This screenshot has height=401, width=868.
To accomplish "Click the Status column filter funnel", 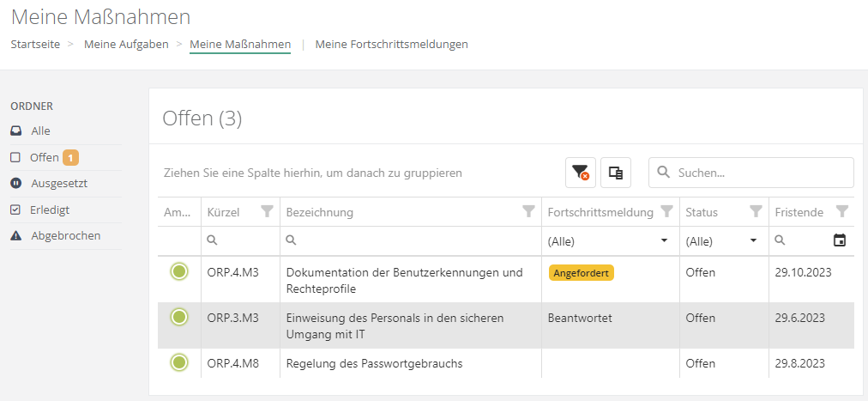I will pos(756,211).
